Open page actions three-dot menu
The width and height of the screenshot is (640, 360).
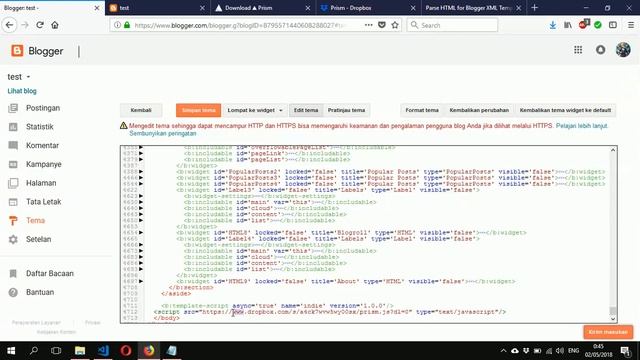click(369, 25)
